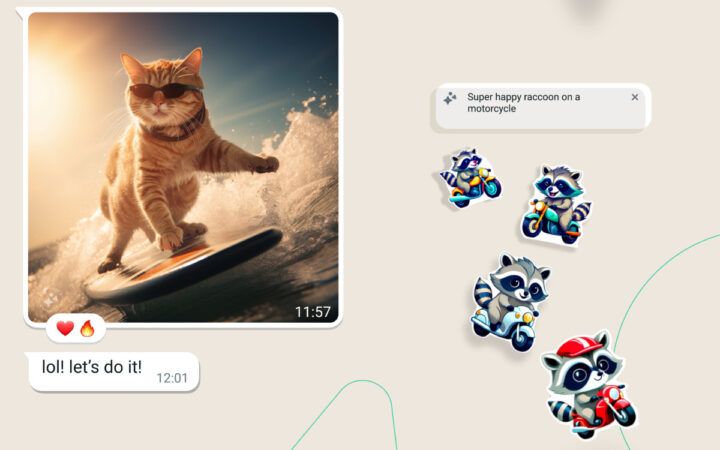
Task: Select the red-helmet raccoon sticker
Action: point(587,385)
